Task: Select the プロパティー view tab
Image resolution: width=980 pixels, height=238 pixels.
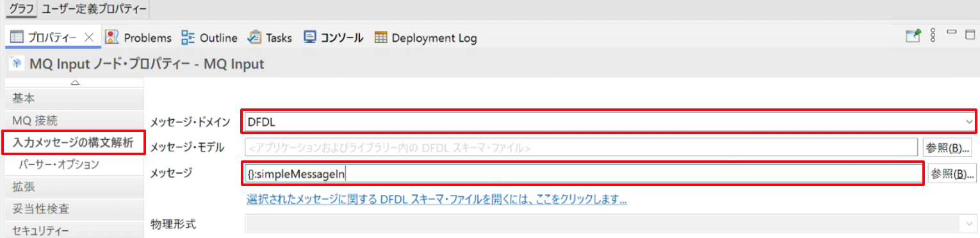Action: [x=52, y=38]
